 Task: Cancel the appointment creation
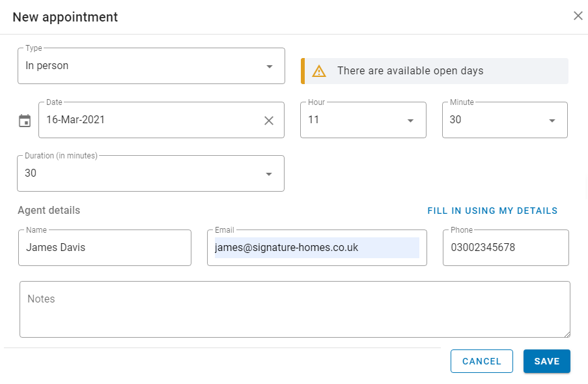coord(481,361)
